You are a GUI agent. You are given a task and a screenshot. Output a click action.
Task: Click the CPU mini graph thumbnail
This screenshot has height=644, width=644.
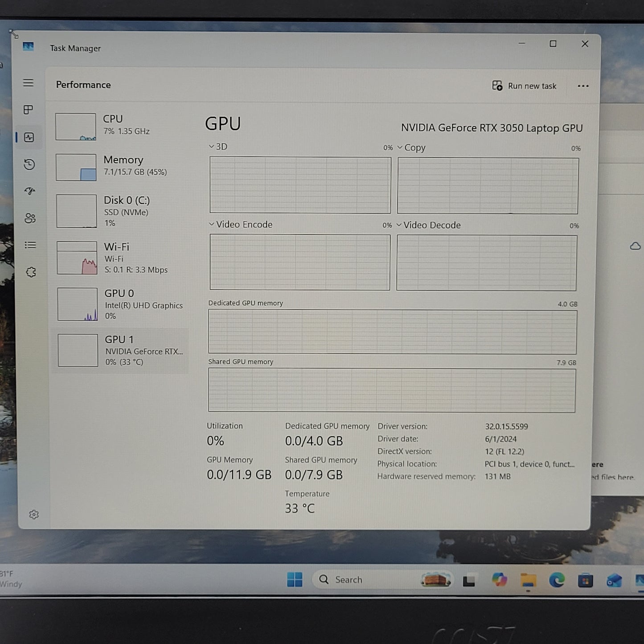click(x=76, y=127)
